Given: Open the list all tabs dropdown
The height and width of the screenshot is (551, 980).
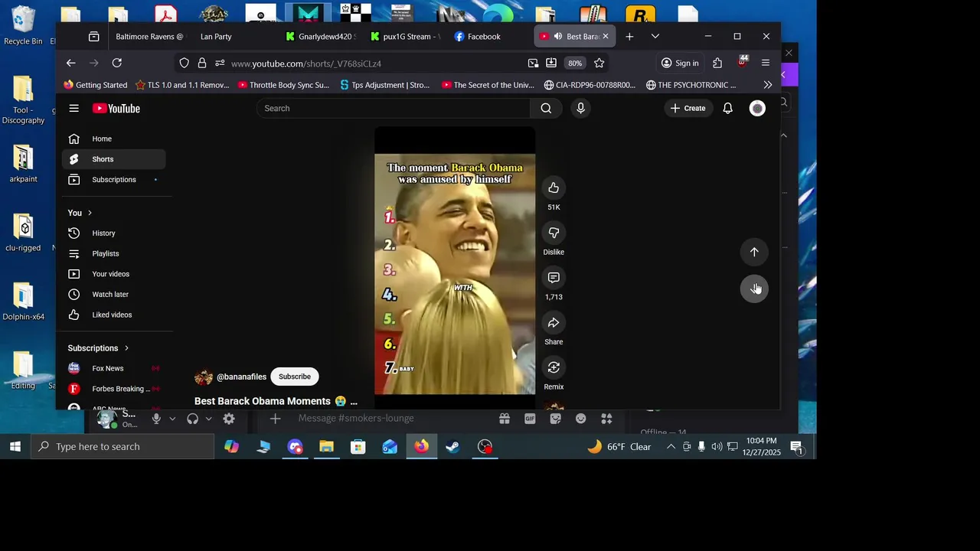Looking at the screenshot, I should pyautogui.click(x=655, y=36).
